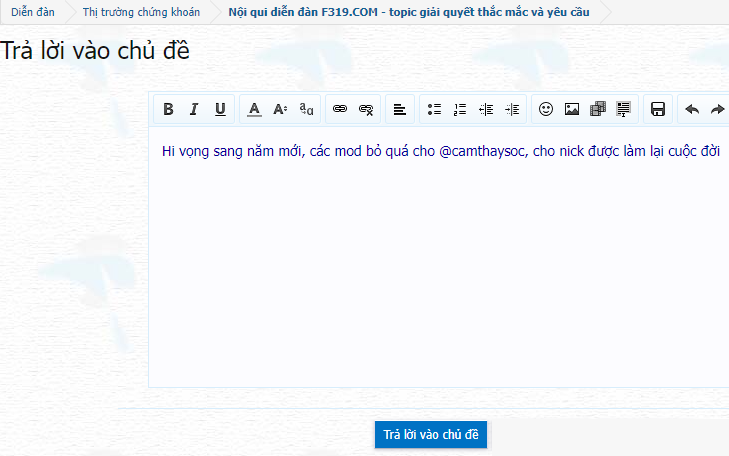Open Thị trường chứng khoán breadcrumb
The image size is (729, 456).
141,12
